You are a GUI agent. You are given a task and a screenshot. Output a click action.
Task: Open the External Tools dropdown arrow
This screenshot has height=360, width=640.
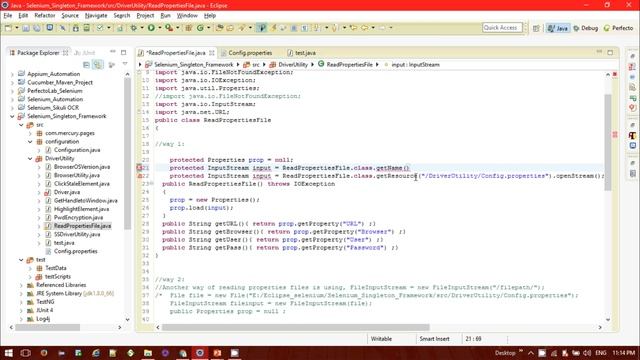[x=178, y=28]
